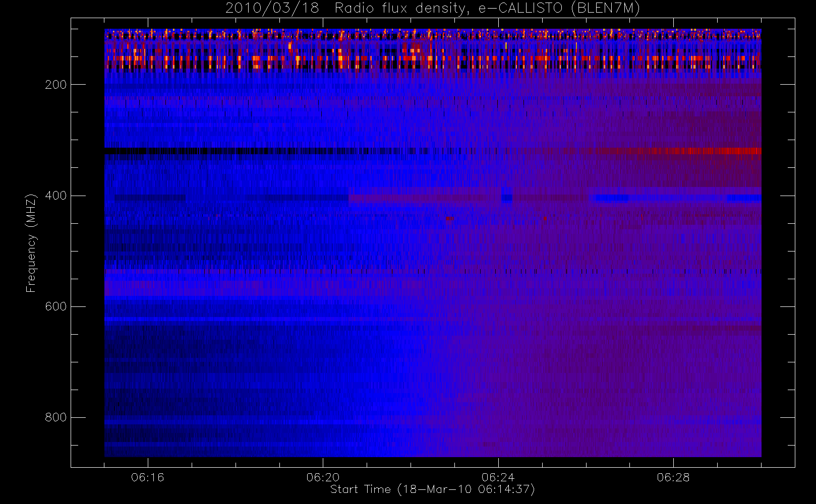Click the 'Frequency (MHZ)' axis label
Viewport: 816px width, 504px height.
point(31,242)
